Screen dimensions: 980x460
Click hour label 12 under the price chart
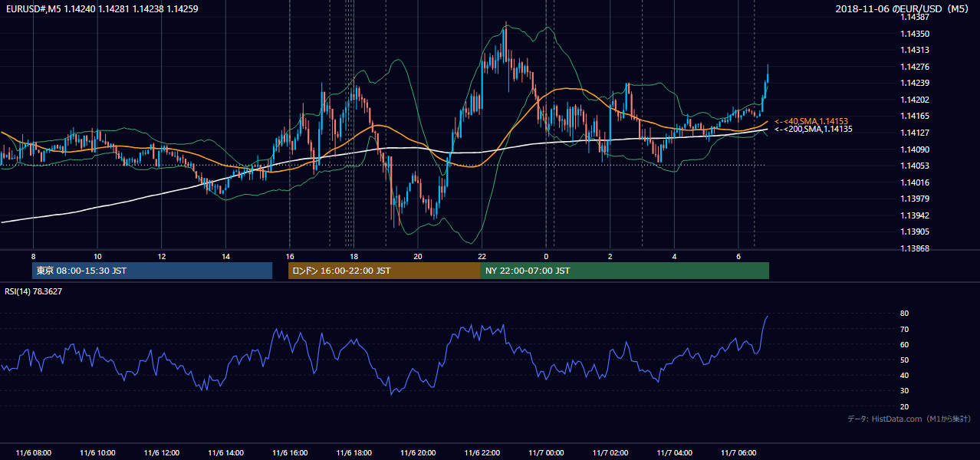[x=161, y=256]
